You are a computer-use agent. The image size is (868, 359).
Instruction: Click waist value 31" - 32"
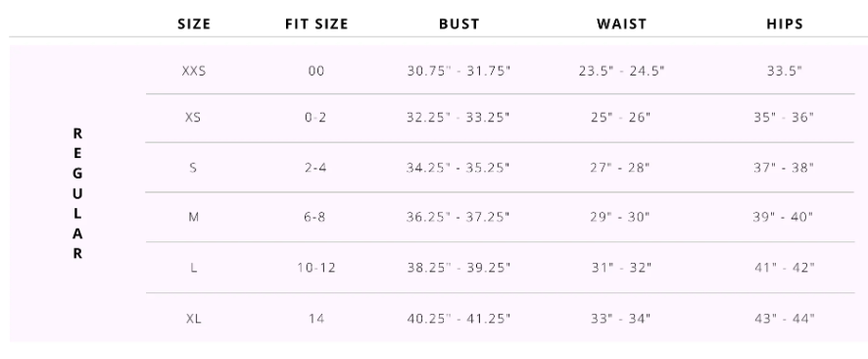click(x=621, y=268)
